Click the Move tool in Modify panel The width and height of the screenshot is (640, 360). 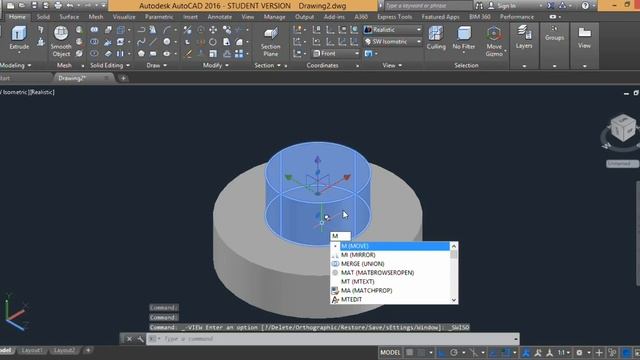point(213,30)
